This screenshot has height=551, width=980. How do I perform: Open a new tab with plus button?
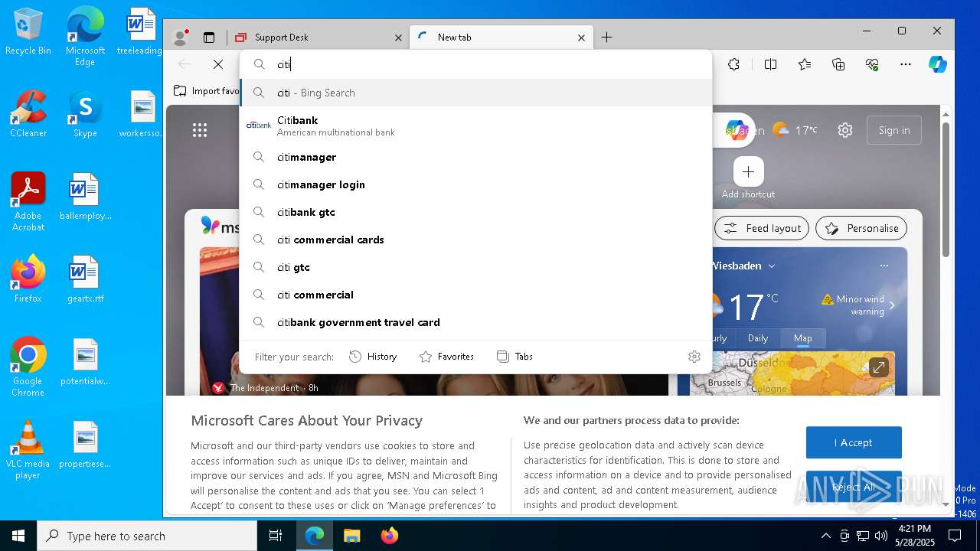point(607,37)
